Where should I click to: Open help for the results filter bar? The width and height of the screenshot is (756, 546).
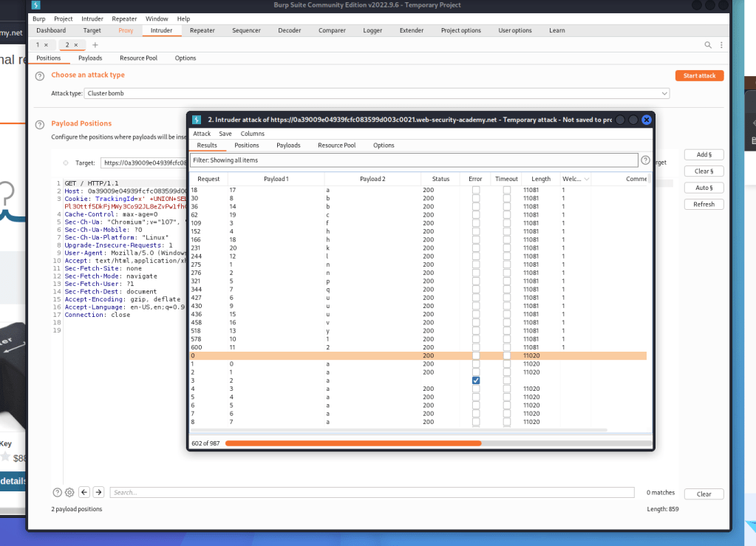tap(645, 160)
